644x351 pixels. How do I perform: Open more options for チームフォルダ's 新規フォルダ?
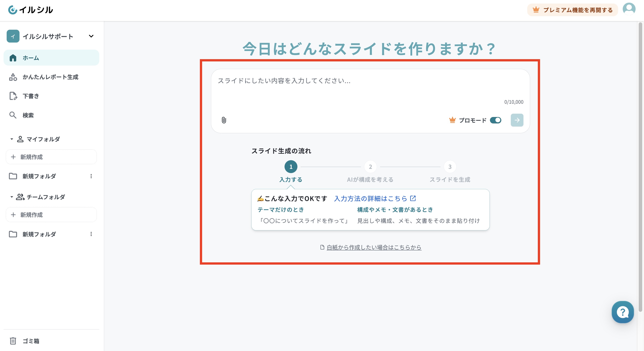[x=91, y=234]
